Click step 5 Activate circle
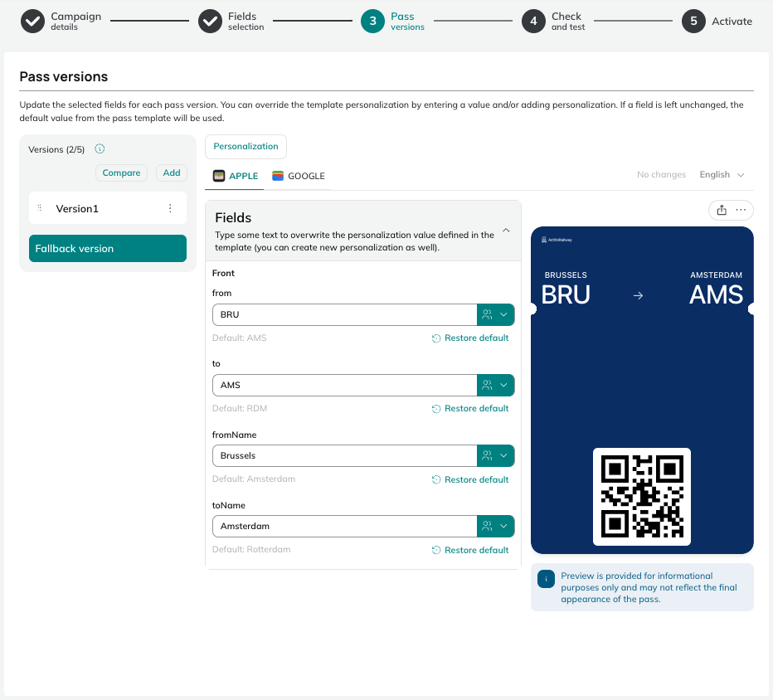Viewport: 773px width, 700px height. pyautogui.click(x=693, y=22)
